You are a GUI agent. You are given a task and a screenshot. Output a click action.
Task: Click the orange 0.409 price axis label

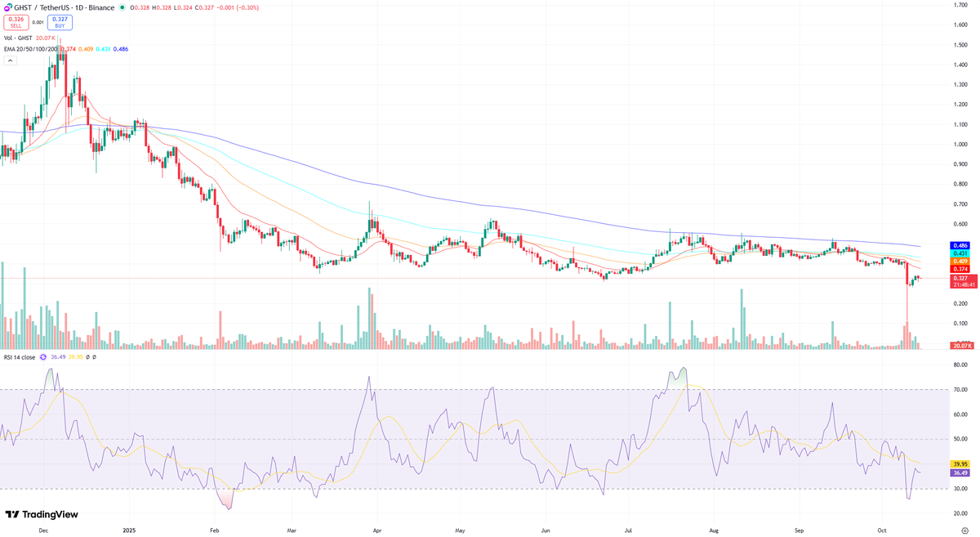coord(960,261)
